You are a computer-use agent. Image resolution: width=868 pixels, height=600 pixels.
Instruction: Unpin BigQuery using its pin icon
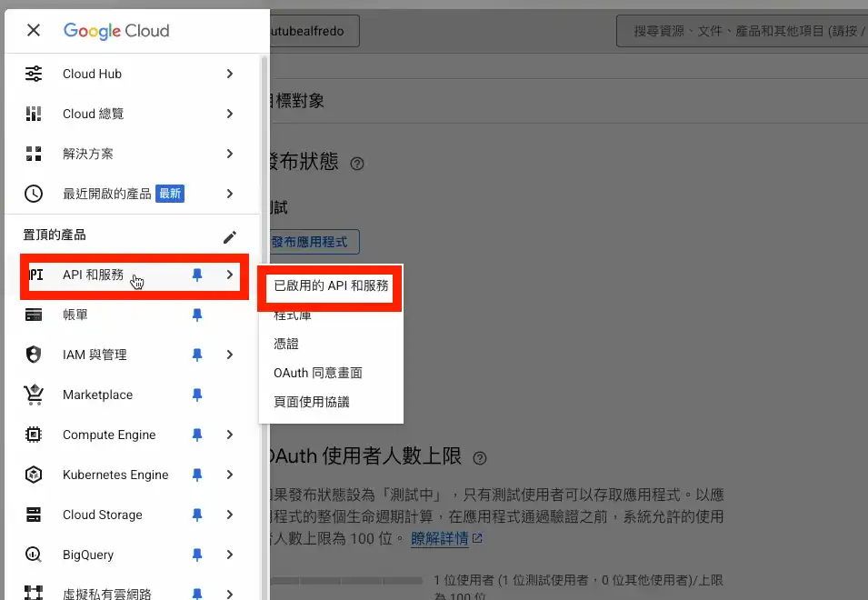197,555
